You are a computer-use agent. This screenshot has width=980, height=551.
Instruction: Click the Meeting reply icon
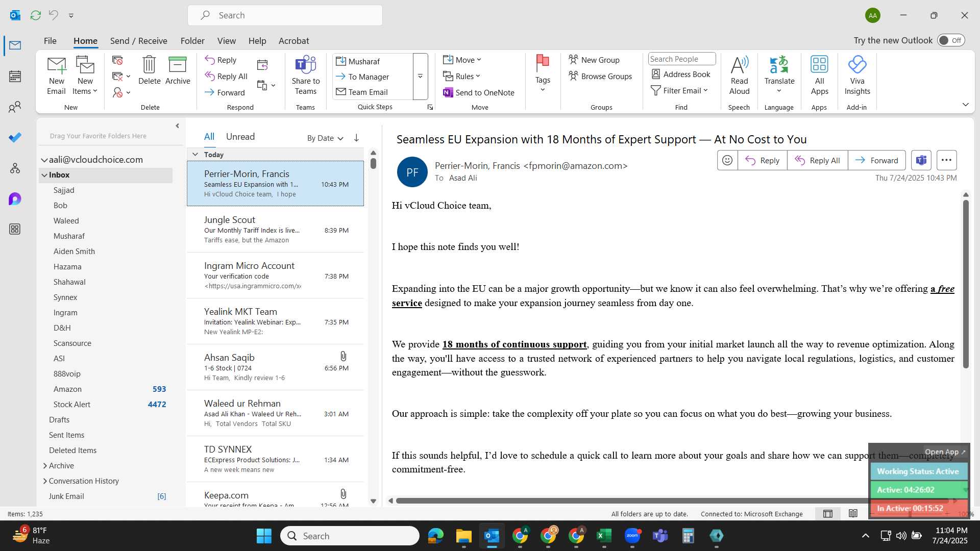[262, 65]
